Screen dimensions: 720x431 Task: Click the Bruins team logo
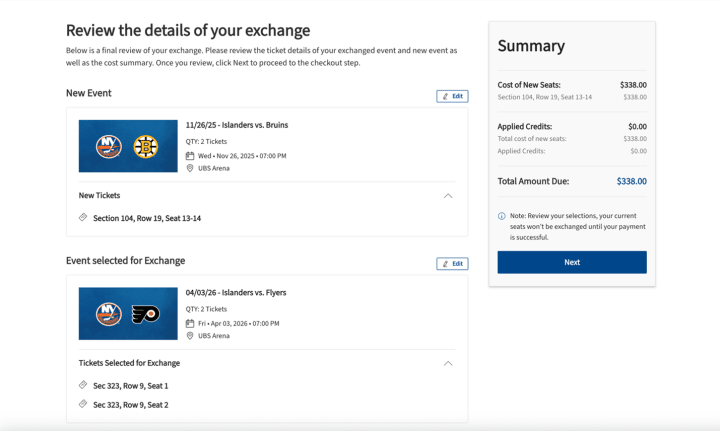[x=146, y=146]
